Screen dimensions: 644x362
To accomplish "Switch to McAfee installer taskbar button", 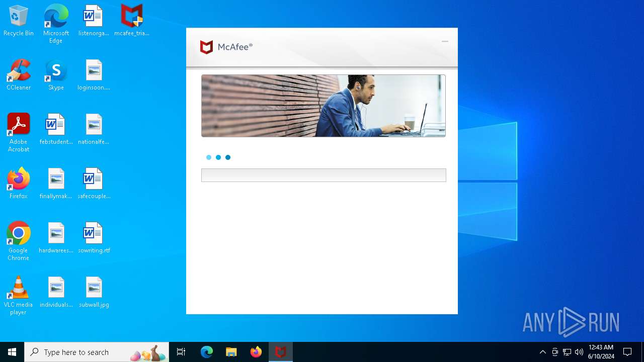I will point(281,352).
